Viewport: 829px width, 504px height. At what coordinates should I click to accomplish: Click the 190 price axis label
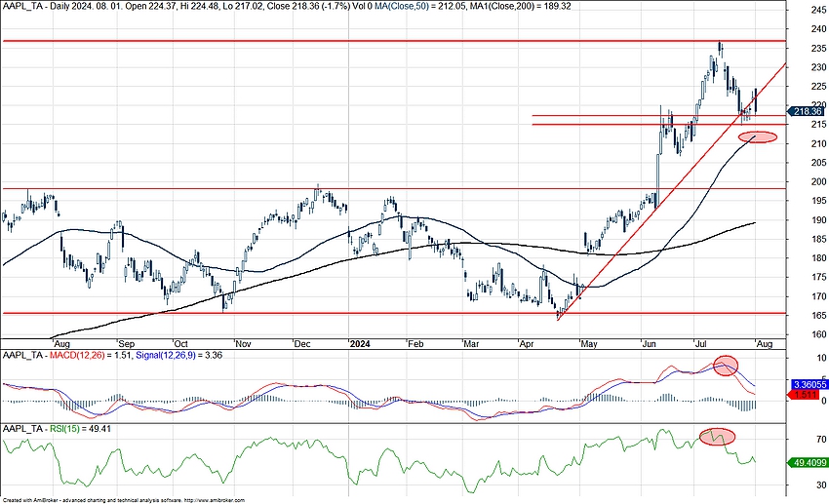click(x=817, y=220)
